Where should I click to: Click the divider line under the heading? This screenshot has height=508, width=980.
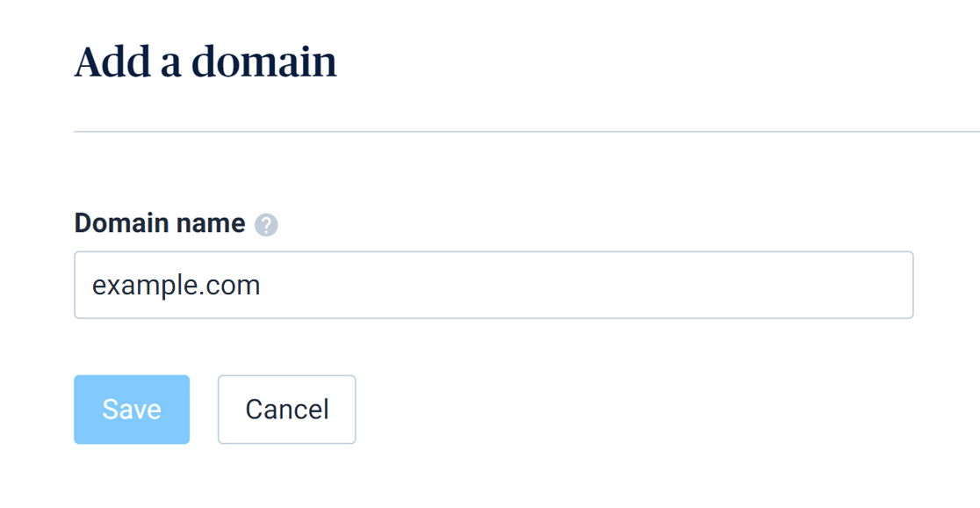tap(527, 132)
